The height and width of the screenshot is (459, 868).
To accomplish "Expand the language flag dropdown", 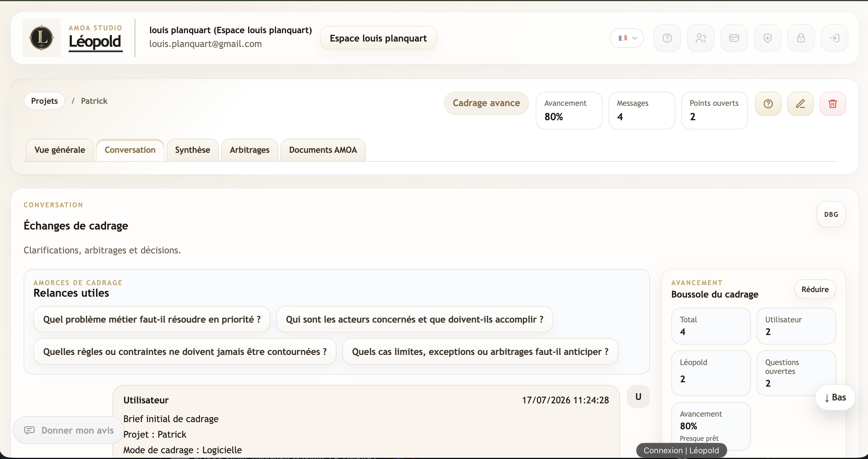I will click(627, 38).
